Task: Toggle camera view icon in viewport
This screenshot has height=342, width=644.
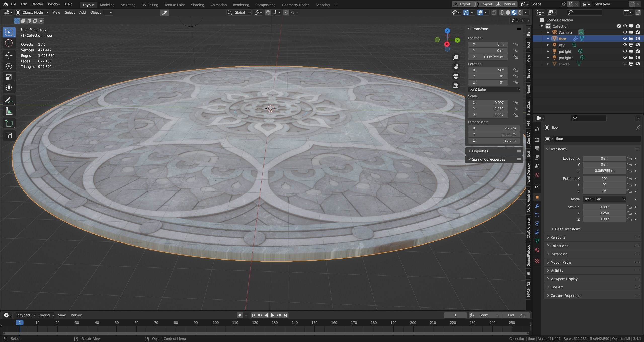Action: (x=456, y=76)
